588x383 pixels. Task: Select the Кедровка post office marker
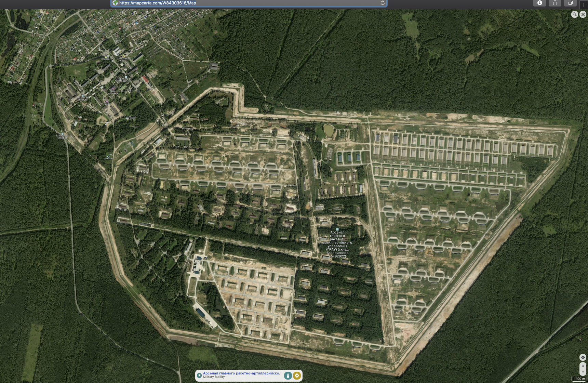coord(124,56)
